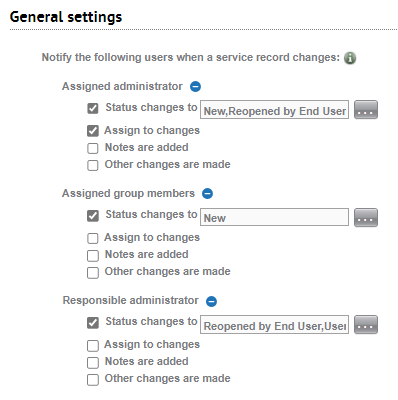
Task: Uncheck Status changes to under Assigned administrator
Action: [93, 108]
